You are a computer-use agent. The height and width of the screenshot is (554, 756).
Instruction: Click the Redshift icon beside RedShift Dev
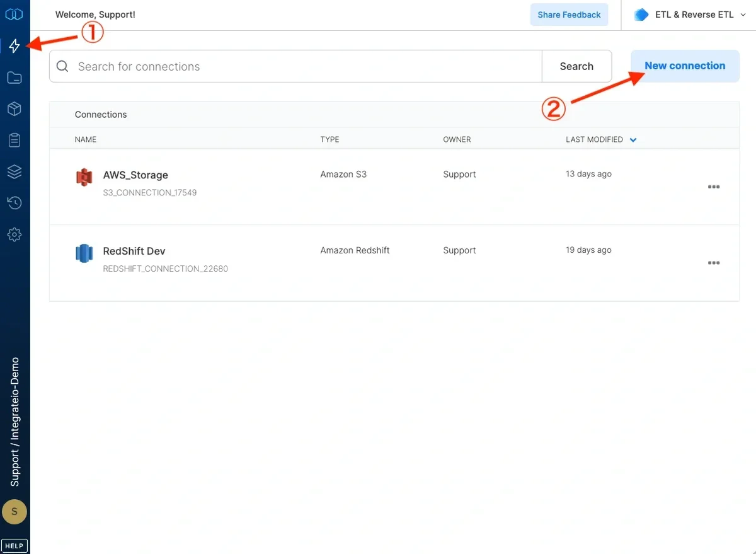(84, 253)
